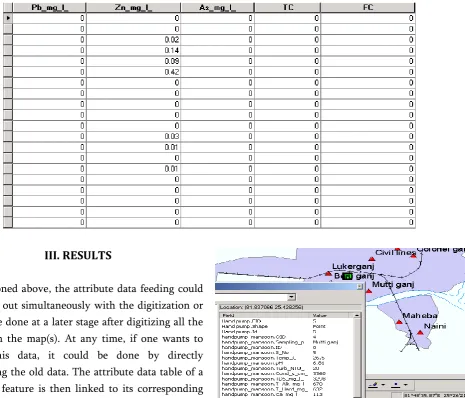The width and height of the screenshot is (465, 398).
Task: Select the Sampling_n row showing Mutti ganj
Action: point(287,342)
